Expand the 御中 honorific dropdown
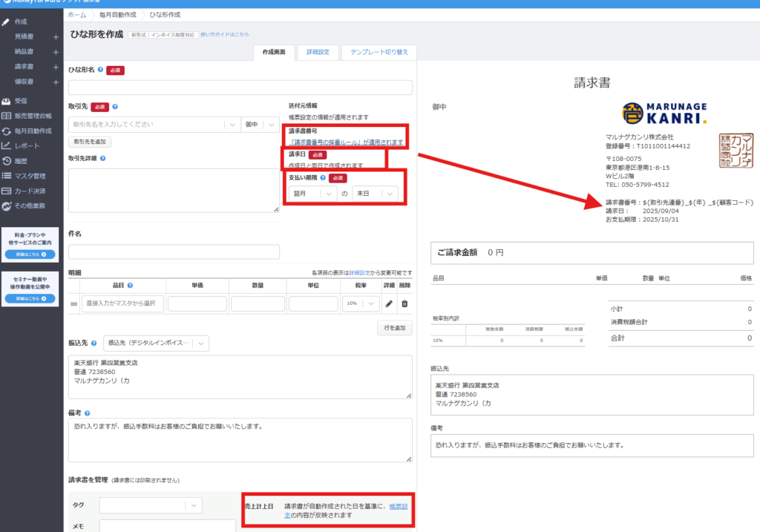This screenshot has width=760, height=532. (x=261, y=125)
